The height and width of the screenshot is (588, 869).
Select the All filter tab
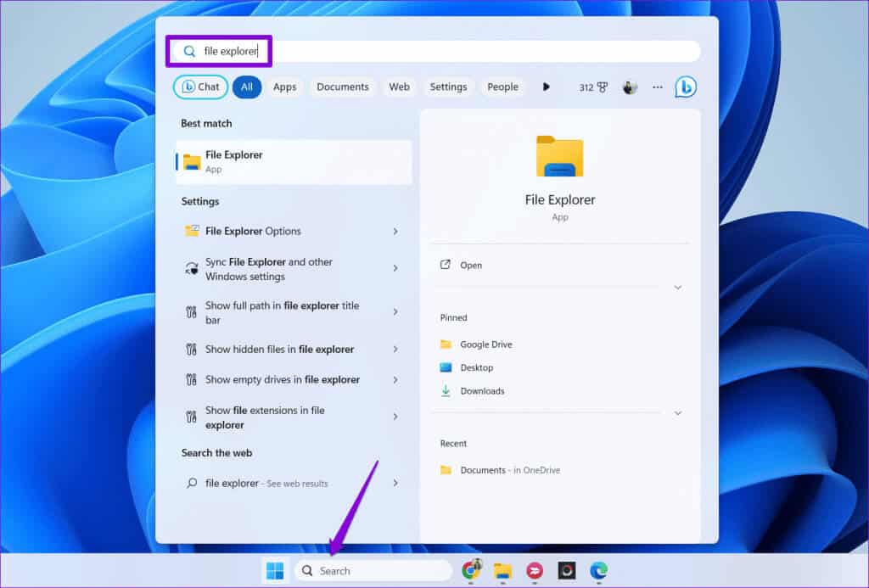click(x=247, y=87)
